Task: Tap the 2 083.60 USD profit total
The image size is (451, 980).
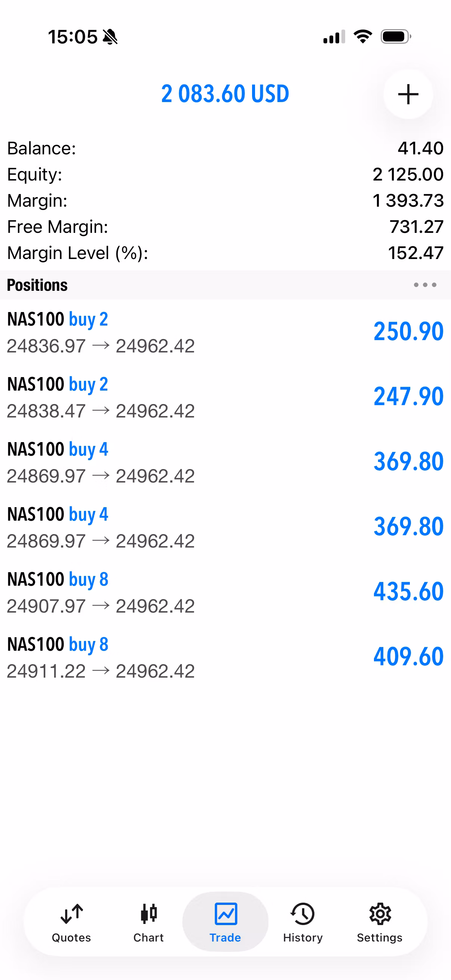Action: pyautogui.click(x=225, y=93)
